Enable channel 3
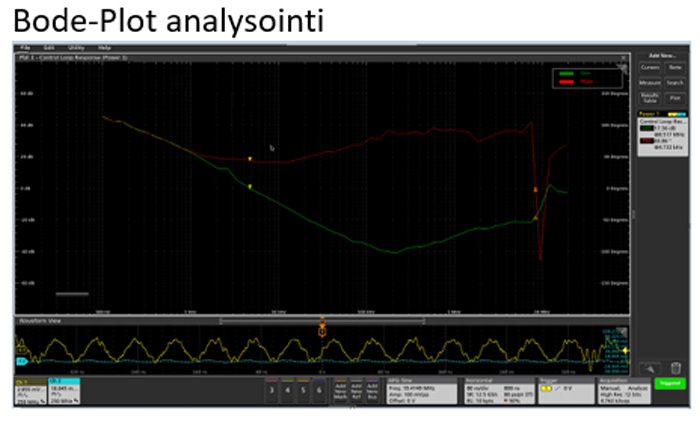The height and width of the screenshot is (430, 700). (x=272, y=390)
